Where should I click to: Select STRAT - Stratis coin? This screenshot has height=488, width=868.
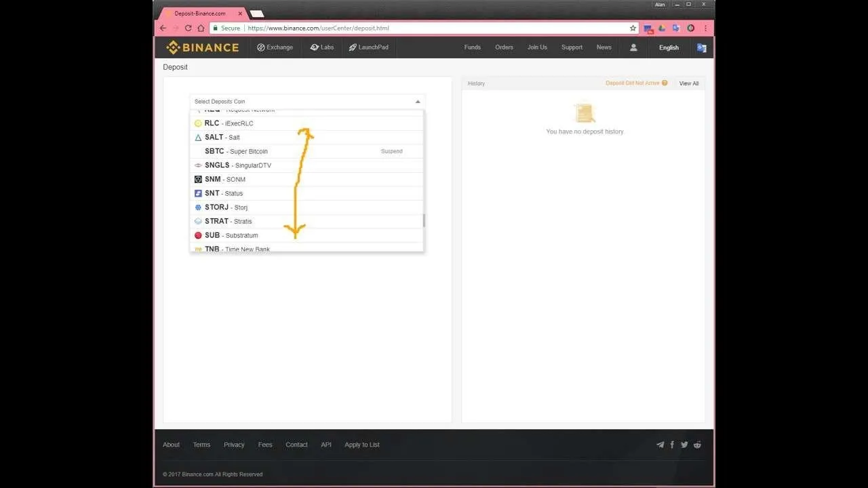tap(307, 221)
